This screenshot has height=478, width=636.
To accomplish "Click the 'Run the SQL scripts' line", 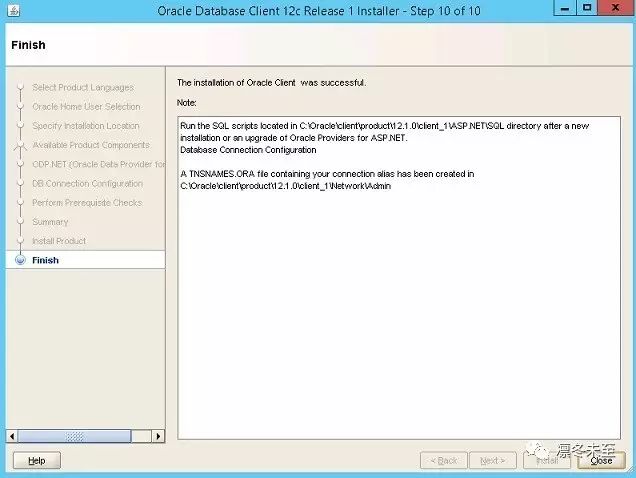I will [384, 126].
